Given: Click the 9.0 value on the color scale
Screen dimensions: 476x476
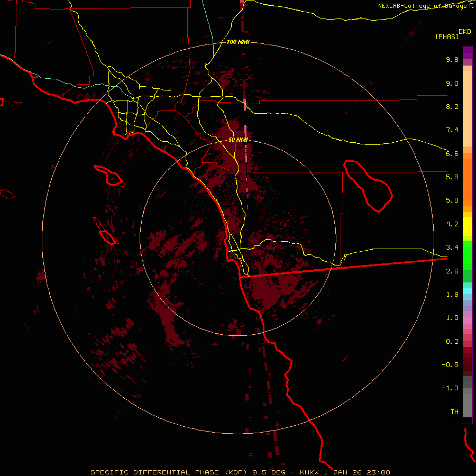Looking at the screenshot, I should click(452, 83).
